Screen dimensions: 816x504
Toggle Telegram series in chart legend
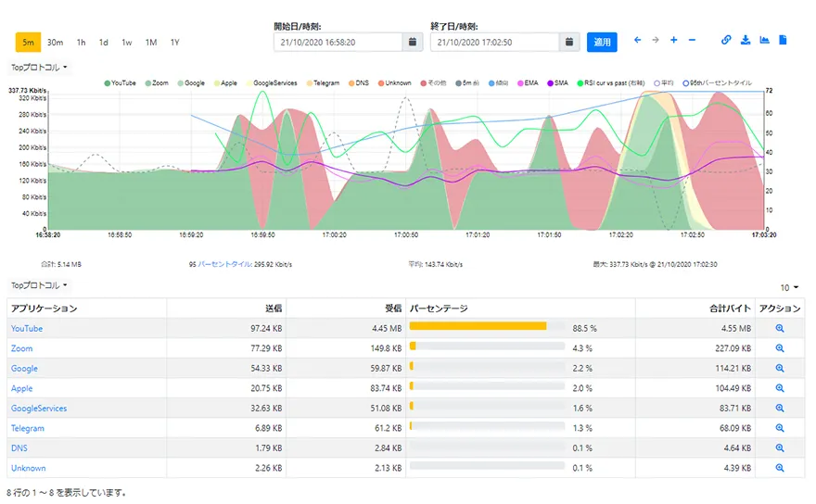[323, 83]
